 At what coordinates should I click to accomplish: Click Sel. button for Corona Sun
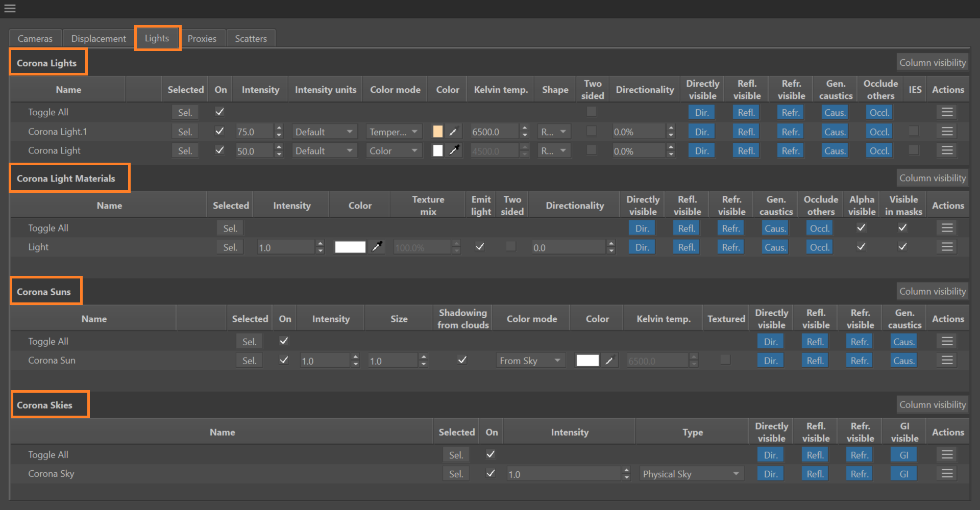(x=249, y=361)
